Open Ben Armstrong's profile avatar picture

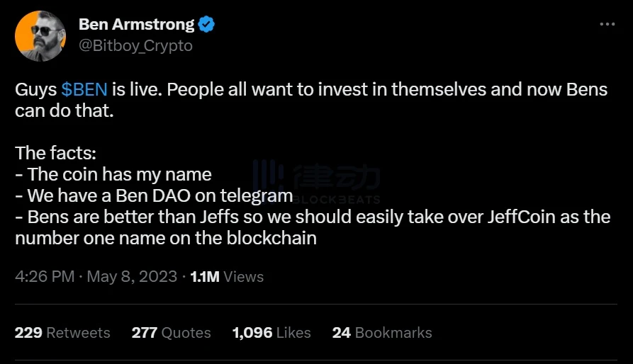coord(40,36)
